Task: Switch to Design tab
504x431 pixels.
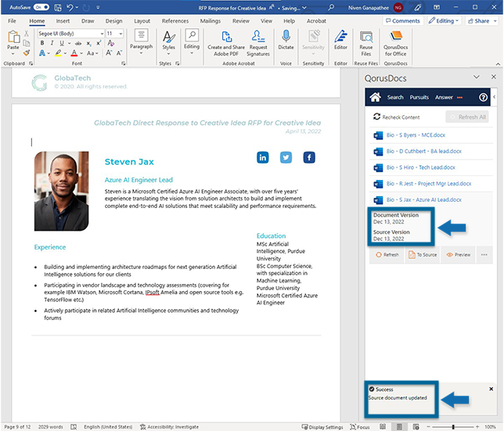Action: pyautogui.click(x=113, y=21)
